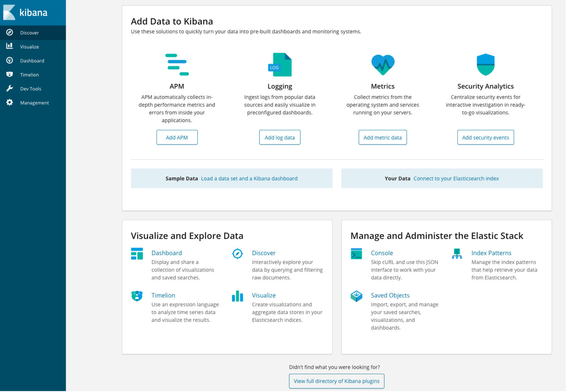
Task: Click the Dev Tools wrench icon in sidebar
Action: coord(10,89)
